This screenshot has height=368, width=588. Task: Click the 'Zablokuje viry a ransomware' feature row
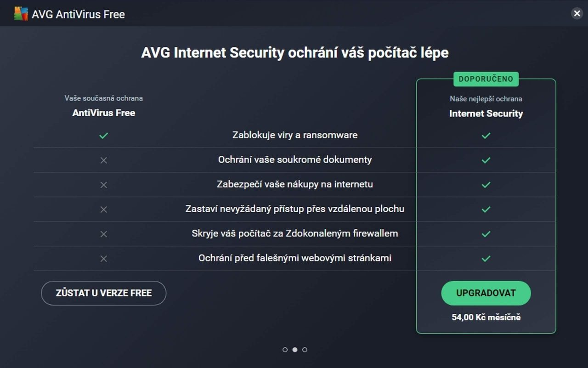point(294,135)
